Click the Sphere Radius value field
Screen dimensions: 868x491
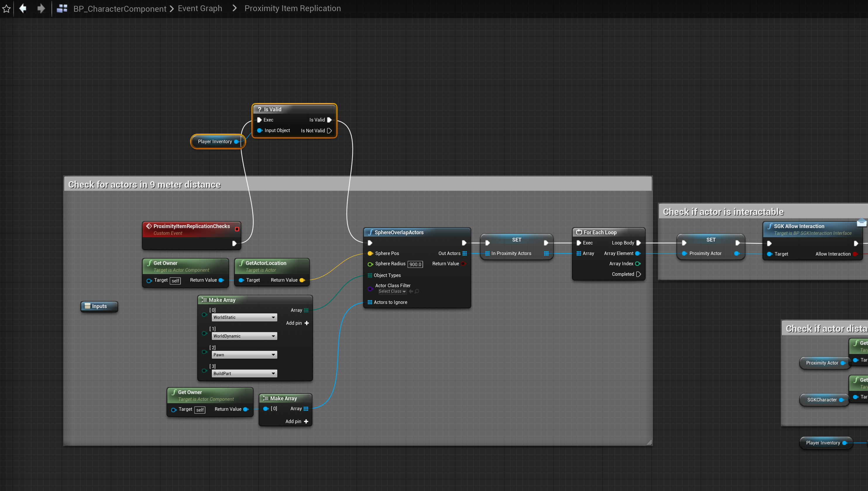(415, 264)
